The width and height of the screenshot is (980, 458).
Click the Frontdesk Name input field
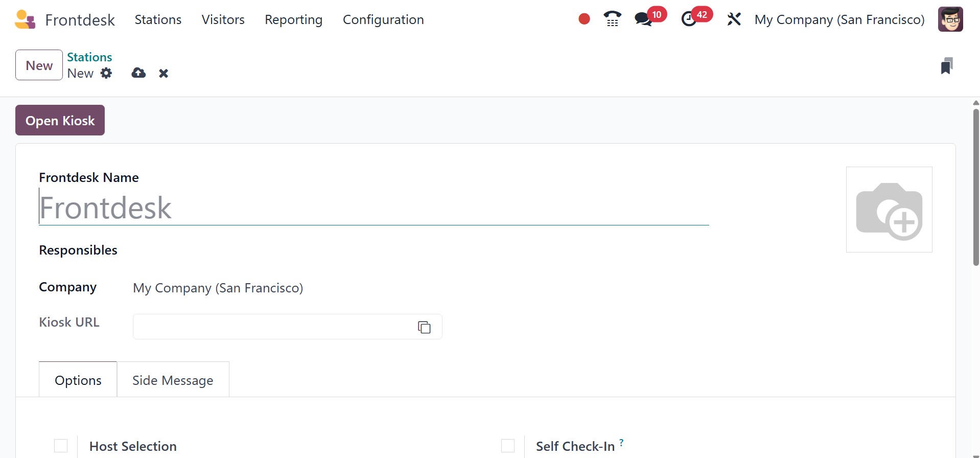[x=373, y=208]
